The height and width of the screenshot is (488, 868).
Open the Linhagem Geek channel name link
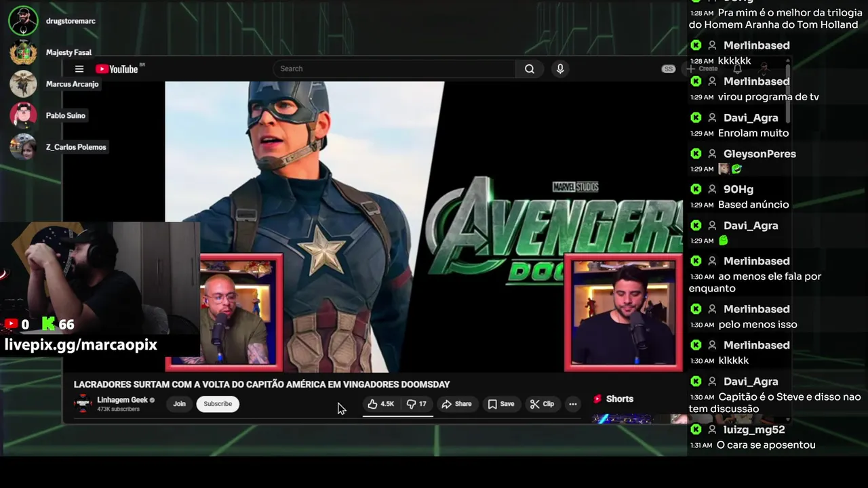[x=122, y=400]
